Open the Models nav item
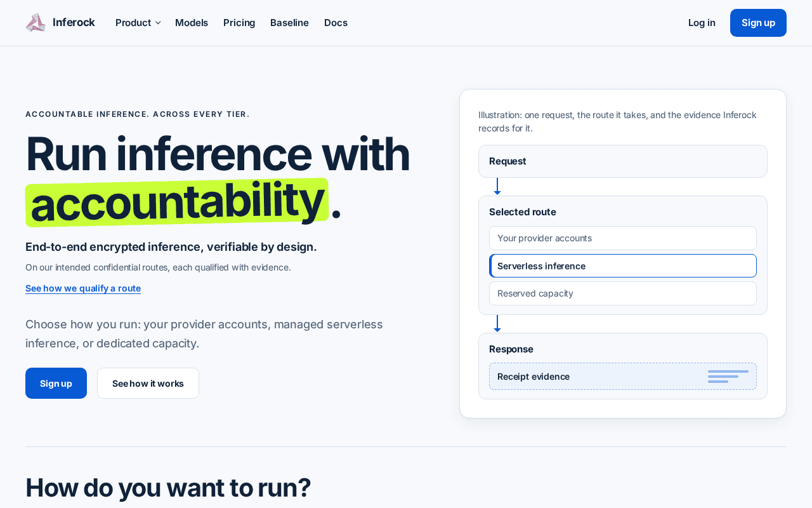 [192, 23]
